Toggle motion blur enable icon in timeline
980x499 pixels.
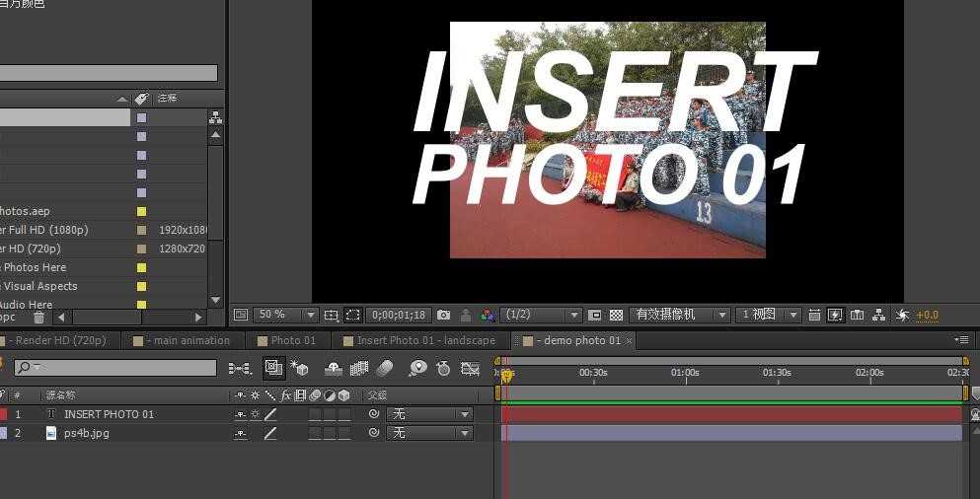click(x=386, y=369)
